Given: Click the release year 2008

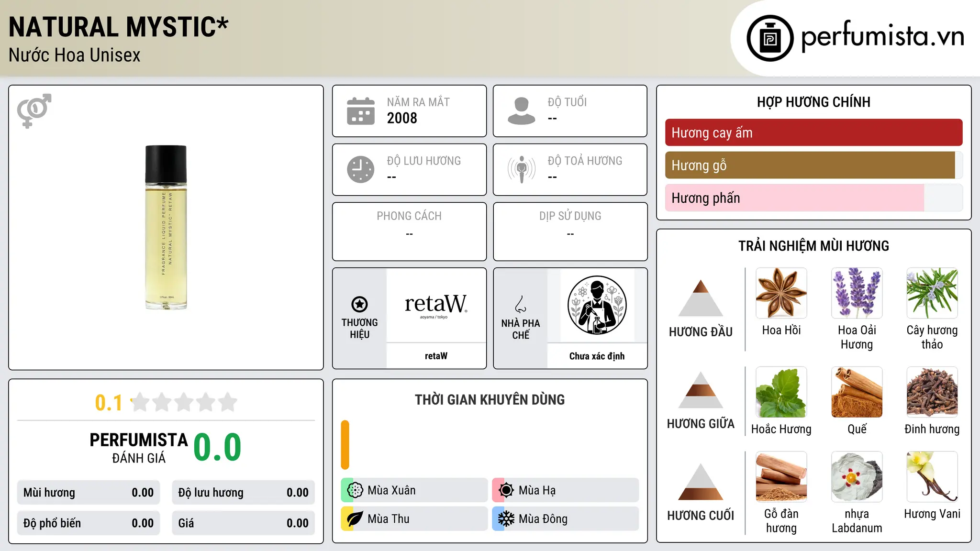Looking at the screenshot, I should click(x=402, y=118).
